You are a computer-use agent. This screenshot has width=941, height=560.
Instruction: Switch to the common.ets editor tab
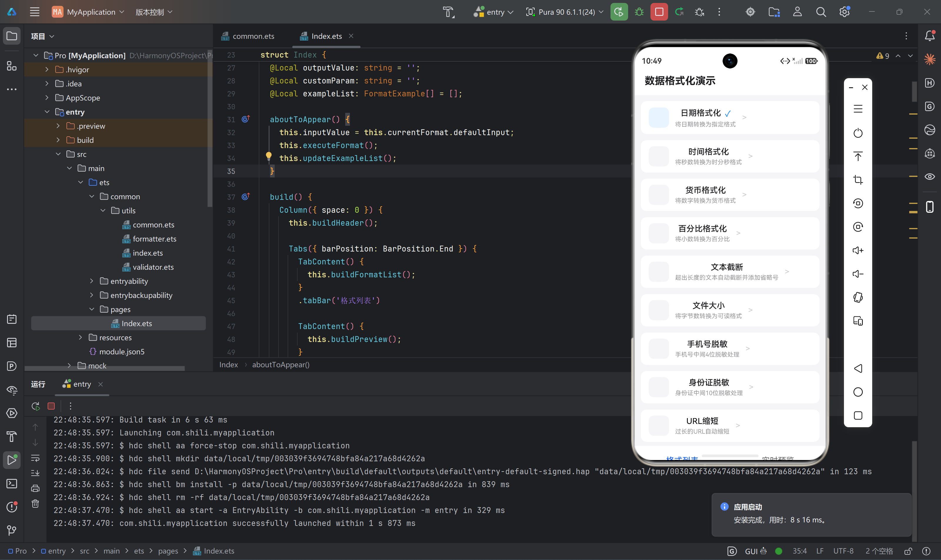[248, 36]
